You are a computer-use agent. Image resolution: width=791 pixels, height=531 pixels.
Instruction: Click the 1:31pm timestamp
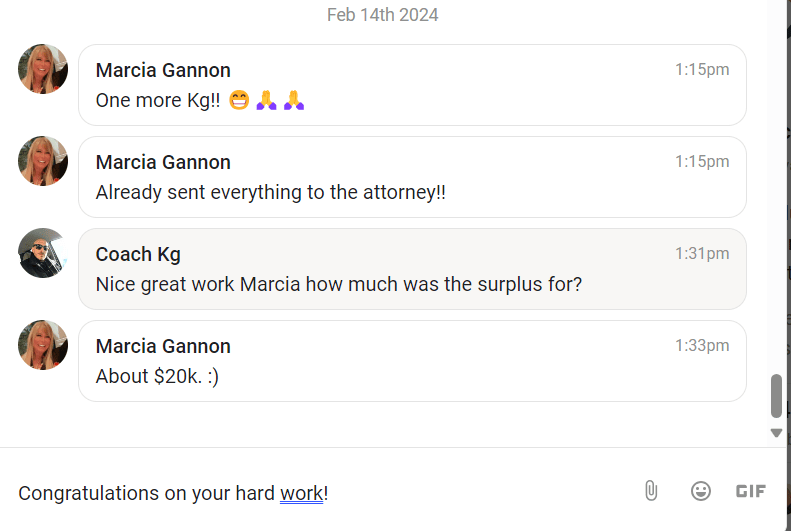click(x=702, y=254)
